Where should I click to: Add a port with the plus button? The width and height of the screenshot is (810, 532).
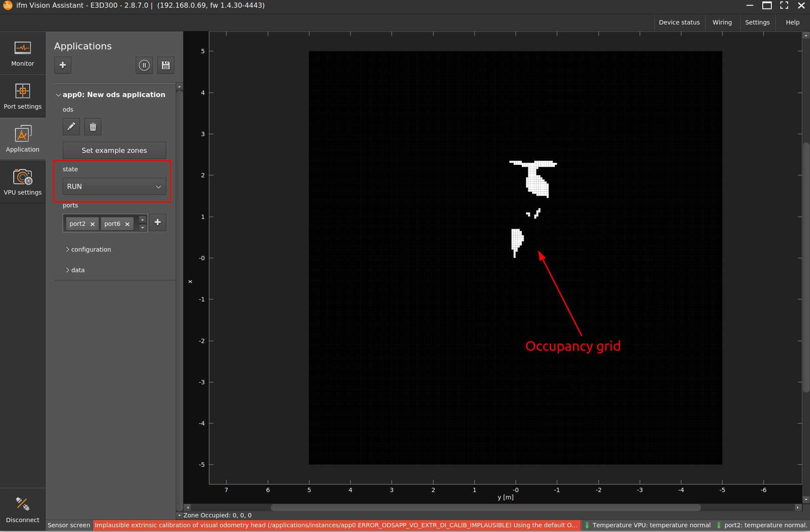tap(158, 222)
